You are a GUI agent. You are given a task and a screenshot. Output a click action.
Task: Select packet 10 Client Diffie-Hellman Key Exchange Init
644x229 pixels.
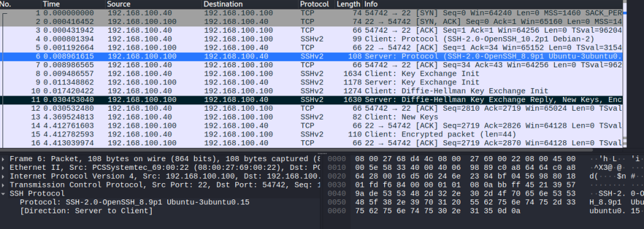click(311, 91)
